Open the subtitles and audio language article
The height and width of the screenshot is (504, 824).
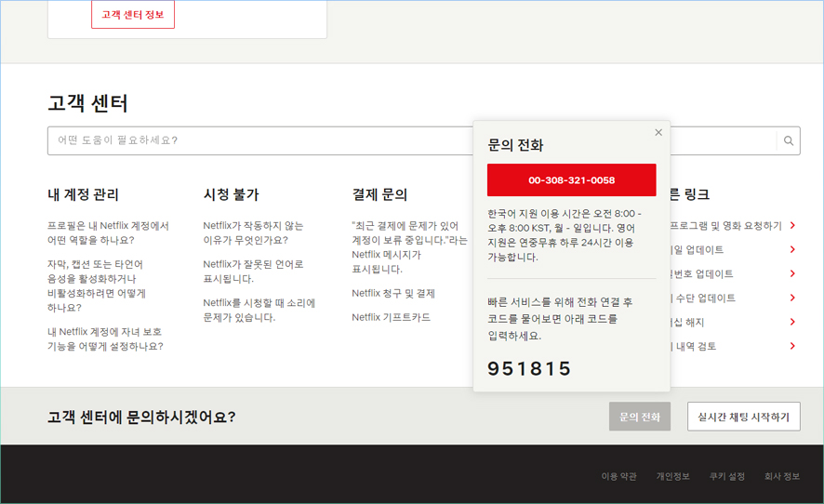97,285
